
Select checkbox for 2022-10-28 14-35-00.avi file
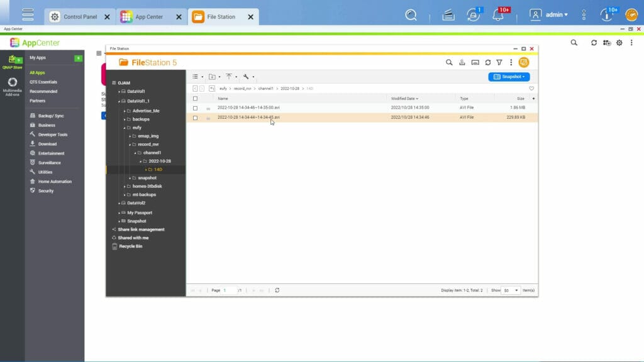pyautogui.click(x=195, y=107)
